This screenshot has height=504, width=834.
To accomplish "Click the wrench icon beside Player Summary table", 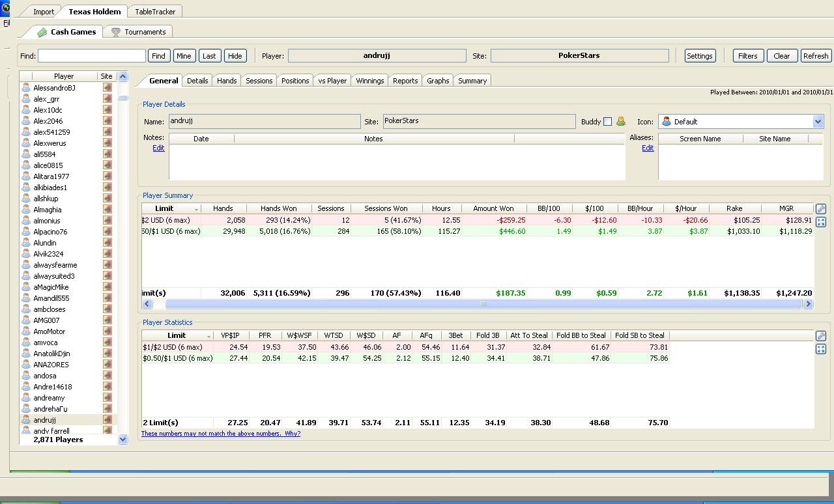I will 820,209.
